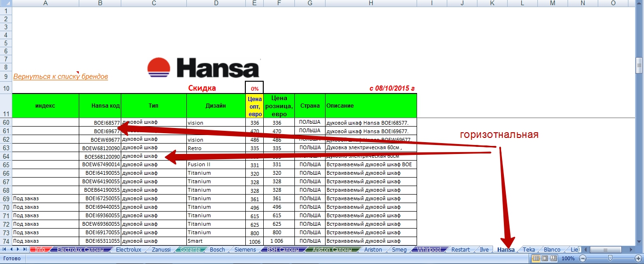Open the BSH Салоны sheet tab
Image resolution: width=644 pixels, height=264 pixels.
[x=283, y=249]
